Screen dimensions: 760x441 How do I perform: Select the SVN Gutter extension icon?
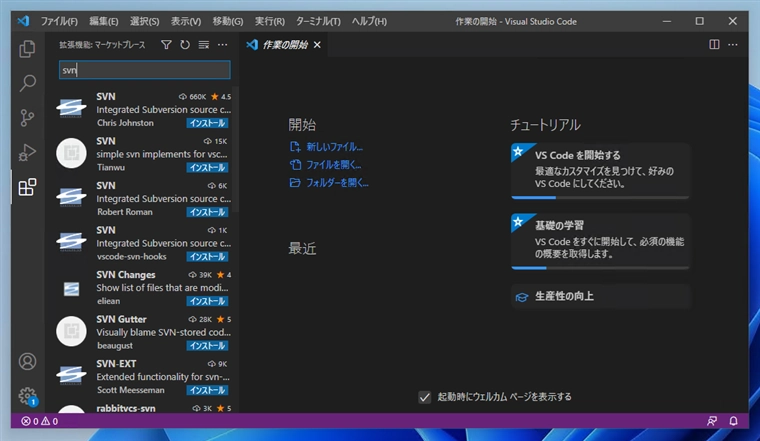click(x=71, y=331)
